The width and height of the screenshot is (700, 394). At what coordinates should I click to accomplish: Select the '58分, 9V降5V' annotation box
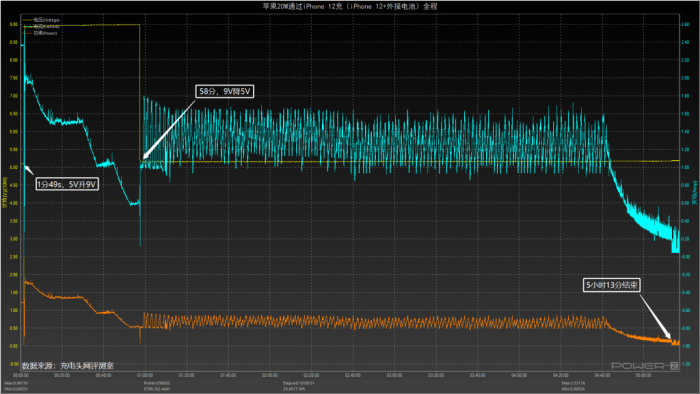point(225,91)
